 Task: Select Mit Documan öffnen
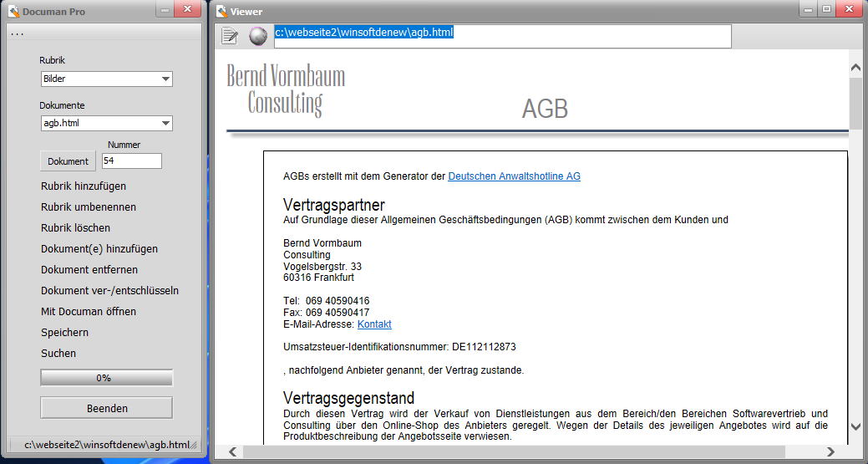[89, 311]
